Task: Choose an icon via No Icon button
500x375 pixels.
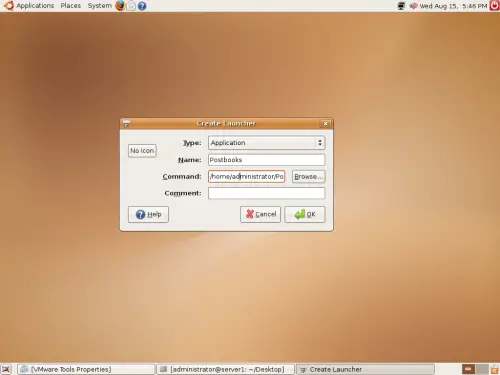Action: [142, 151]
